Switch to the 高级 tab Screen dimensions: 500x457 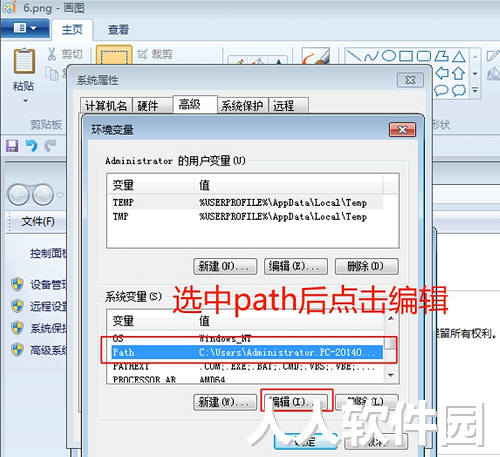[195, 104]
